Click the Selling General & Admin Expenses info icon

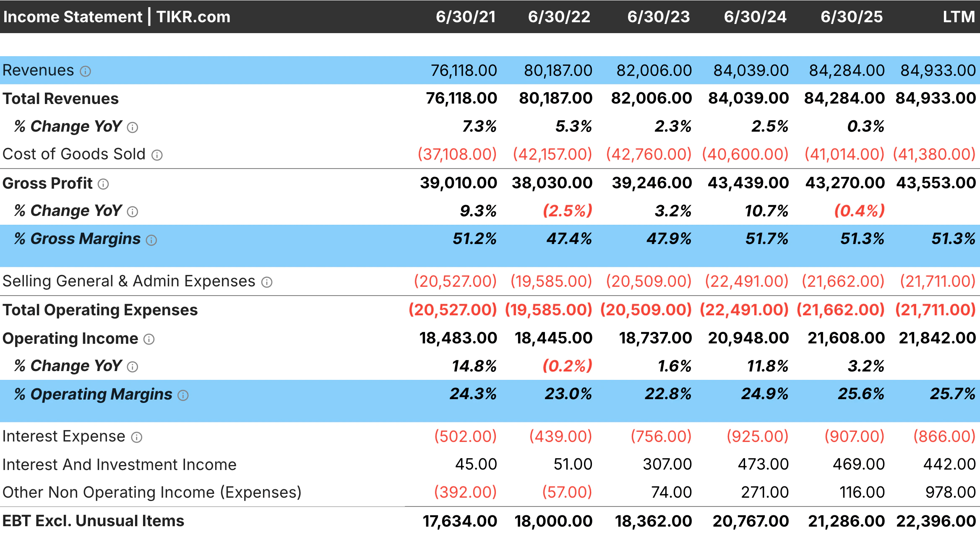pyautogui.click(x=268, y=282)
